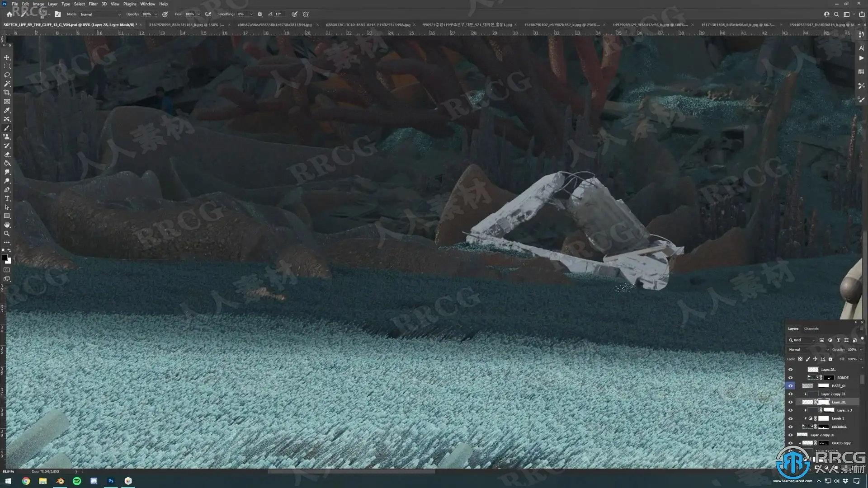This screenshot has height=488, width=868.
Task: Select the Horizontal Type tool
Action: [x=7, y=198]
